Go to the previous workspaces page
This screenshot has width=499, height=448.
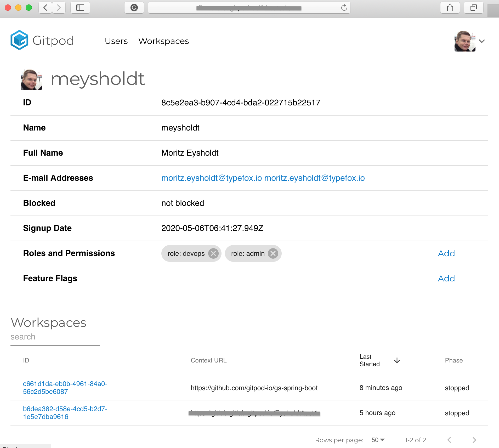point(449,440)
